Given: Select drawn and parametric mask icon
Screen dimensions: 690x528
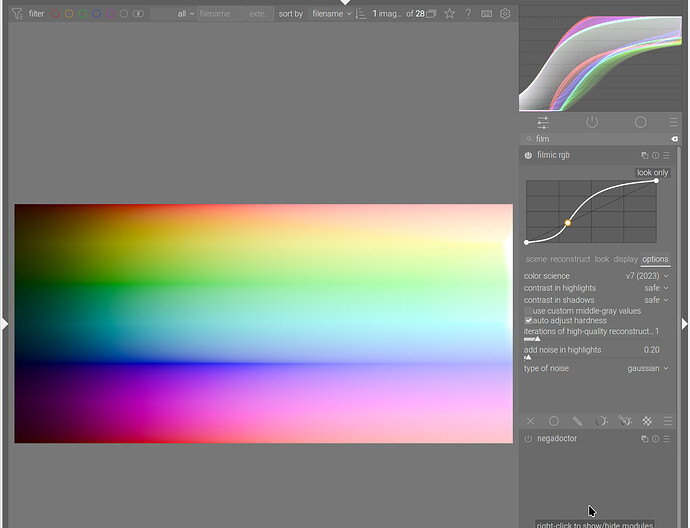Looking at the screenshot, I should (624, 421).
